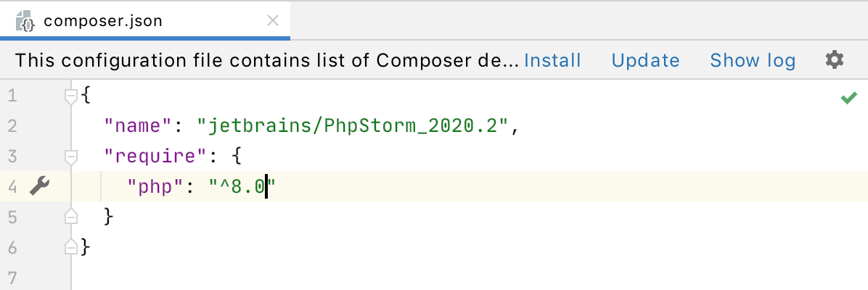Screen dimensions: 868x290
Task: Click the "php" key on line 4
Action: tap(156, 186)
